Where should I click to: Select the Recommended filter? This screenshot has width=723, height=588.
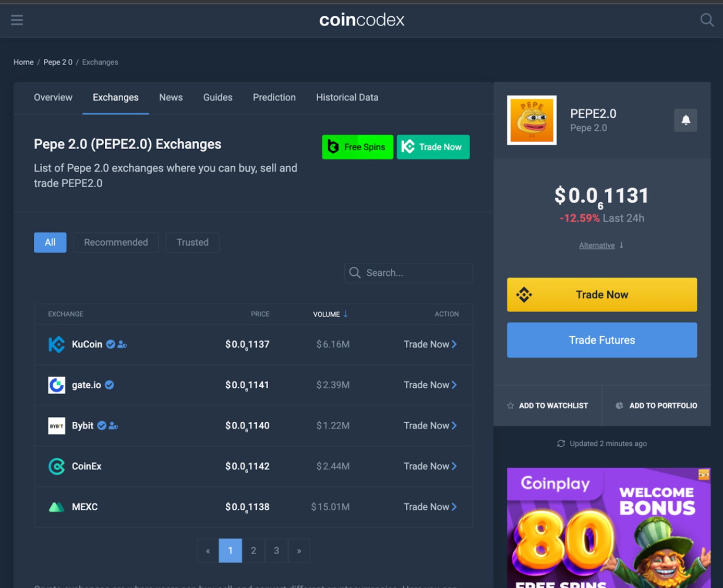[116, 242]
